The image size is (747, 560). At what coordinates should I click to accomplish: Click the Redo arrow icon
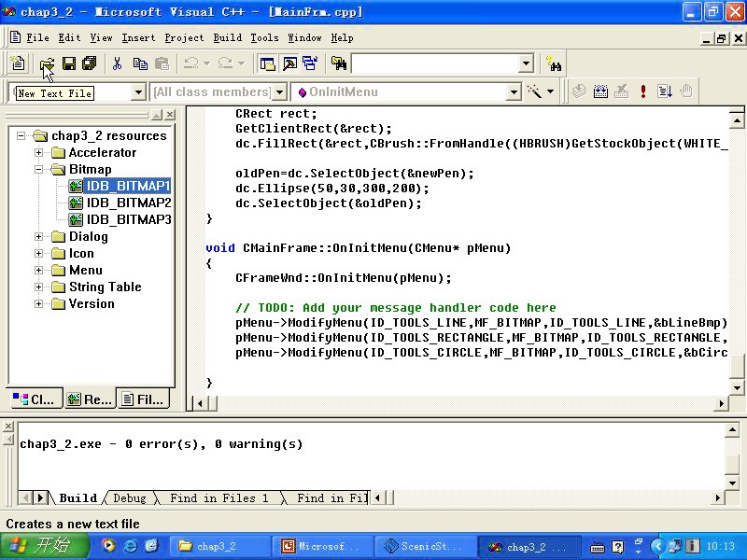(x=225, y=63)
